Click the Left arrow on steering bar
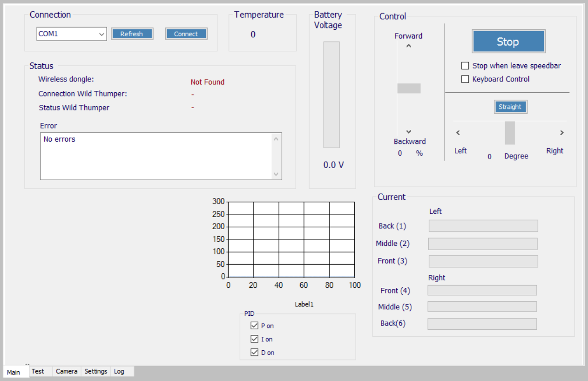 click(x=458, y=133)
